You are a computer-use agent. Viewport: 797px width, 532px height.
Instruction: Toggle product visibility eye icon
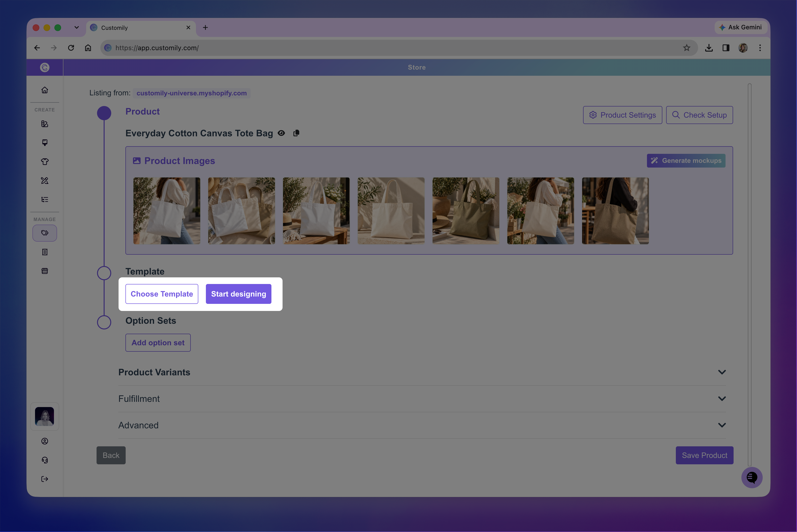[x=281, y=133]
